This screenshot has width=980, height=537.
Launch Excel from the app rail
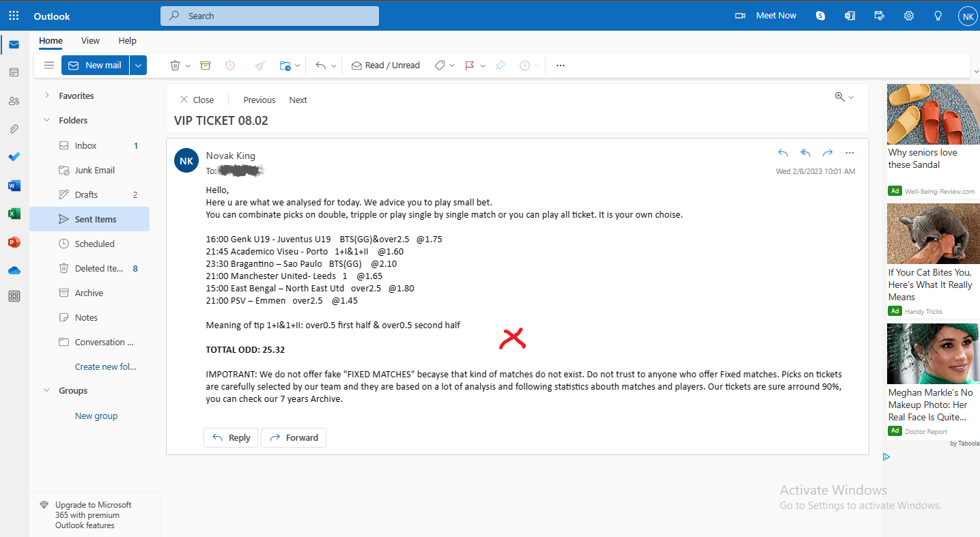[x=14, y=214]
